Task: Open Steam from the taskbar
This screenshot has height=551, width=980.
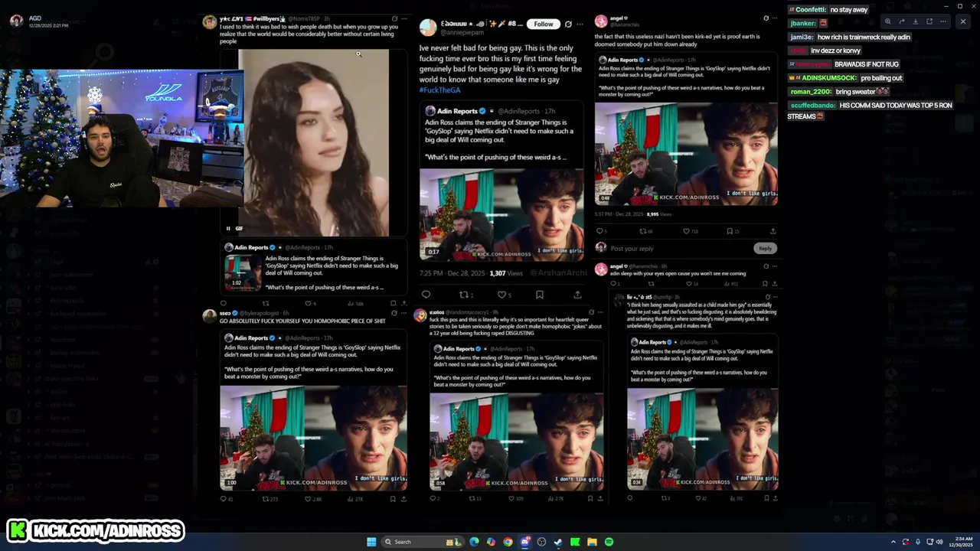Action: pos(558,542)
